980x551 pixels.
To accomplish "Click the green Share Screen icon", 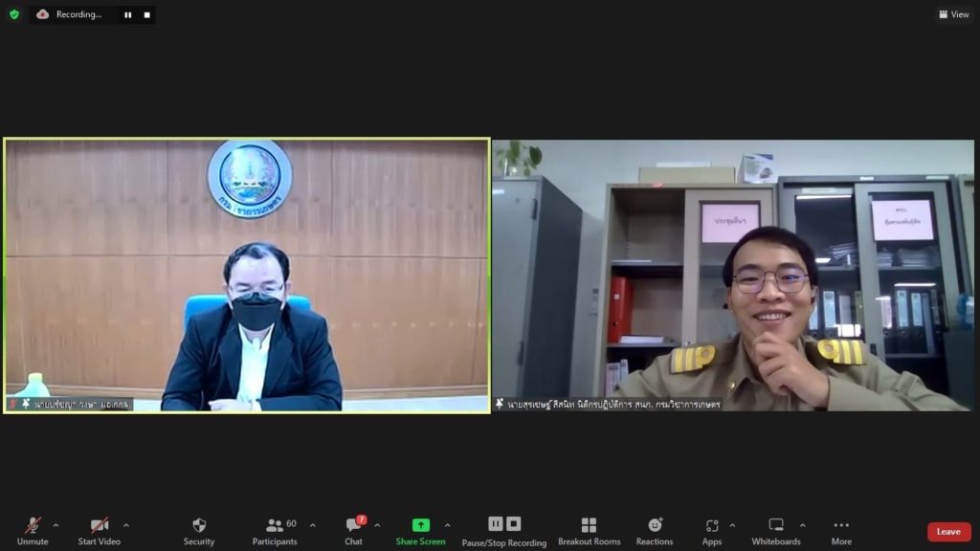I will [420, 525].
